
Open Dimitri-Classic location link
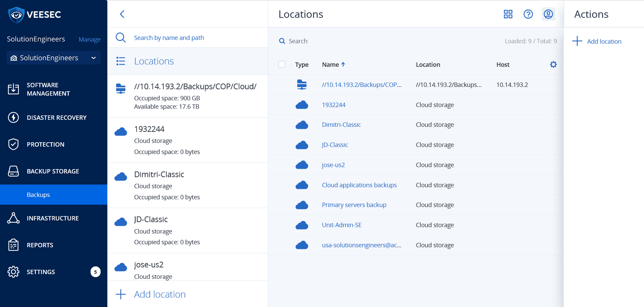[x=341, y=124]
